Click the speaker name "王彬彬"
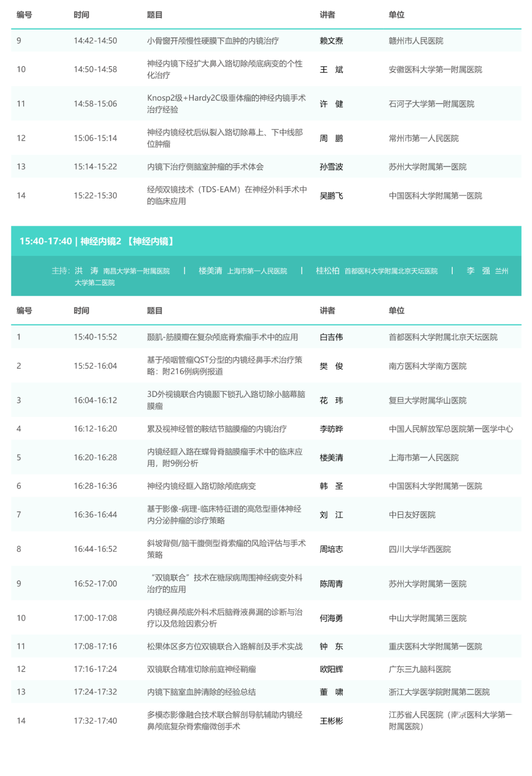Image resolution: width=532 pixels, height=776 pixels. pos(332,721)
